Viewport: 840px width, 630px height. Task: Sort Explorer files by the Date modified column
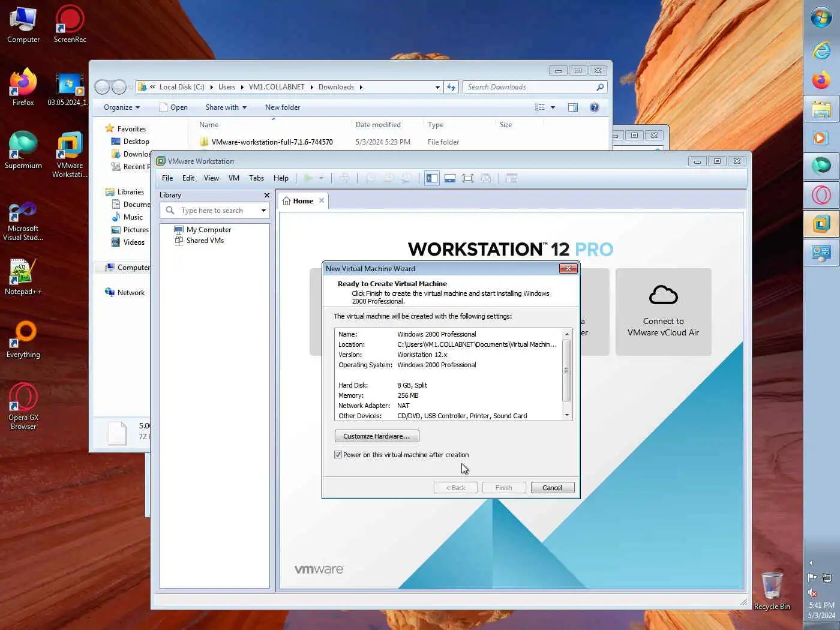[378, 125]
